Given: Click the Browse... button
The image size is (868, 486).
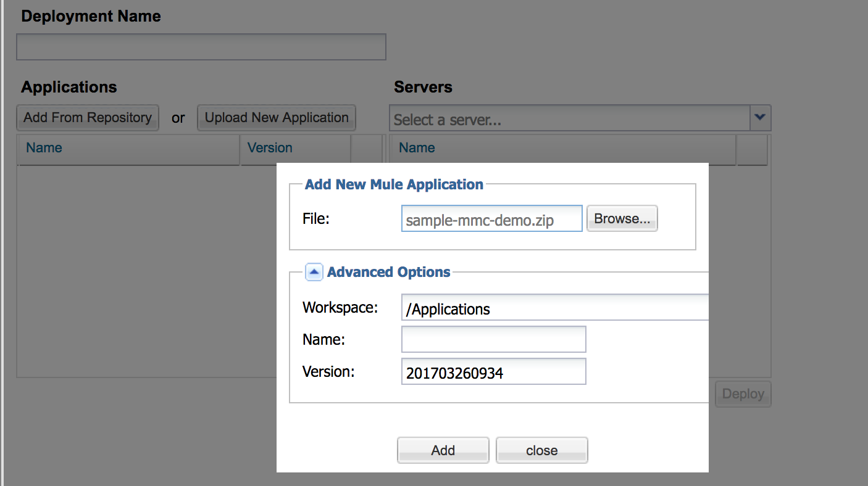Looking at the screenshot, I should pyautogui.click(x=622, y=219).
